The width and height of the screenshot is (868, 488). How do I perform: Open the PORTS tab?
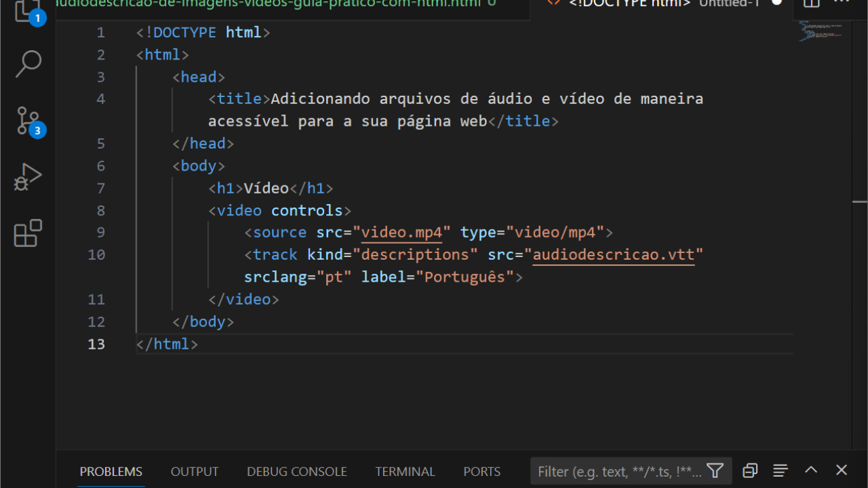click(482, 471)
